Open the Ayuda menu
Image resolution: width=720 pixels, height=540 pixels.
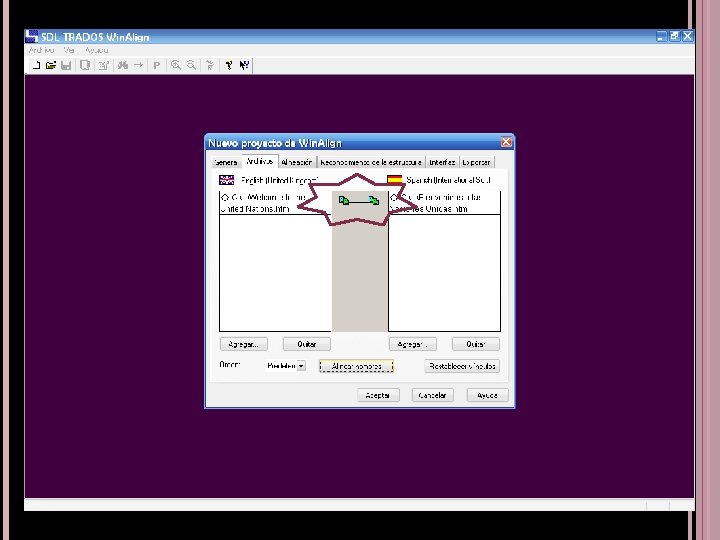(96, 50)
